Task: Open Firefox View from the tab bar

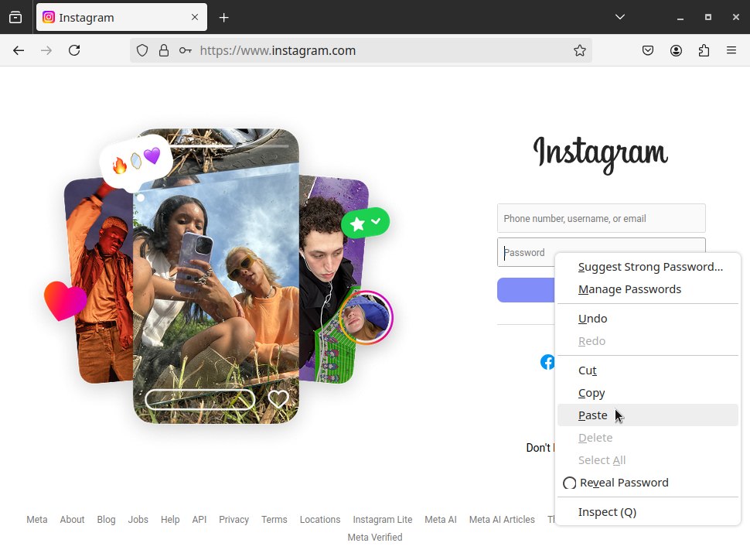Action: [15, 18]
